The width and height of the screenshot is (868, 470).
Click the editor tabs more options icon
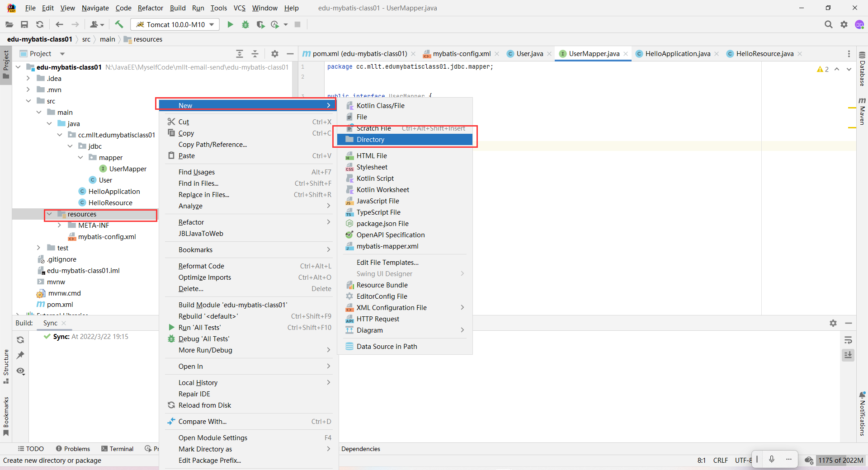849,54
